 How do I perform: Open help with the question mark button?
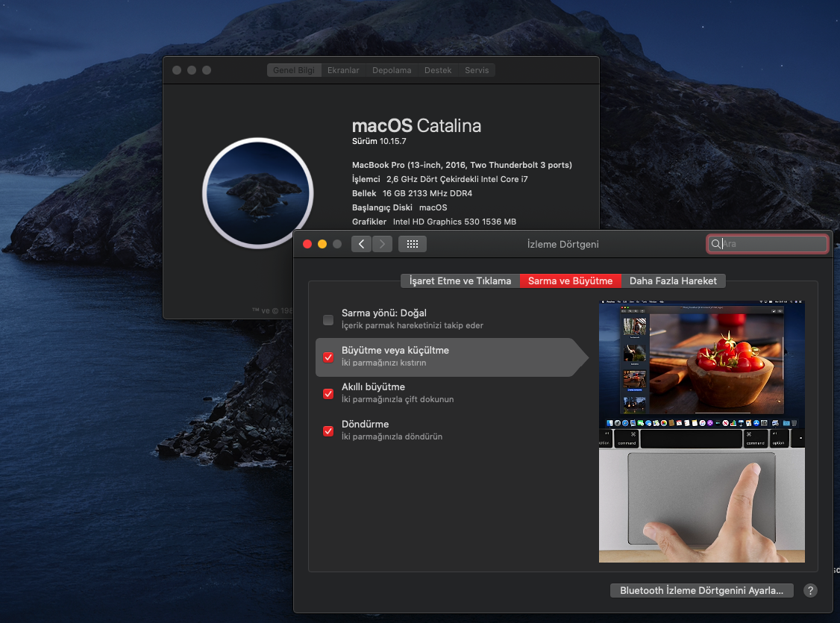811,590
